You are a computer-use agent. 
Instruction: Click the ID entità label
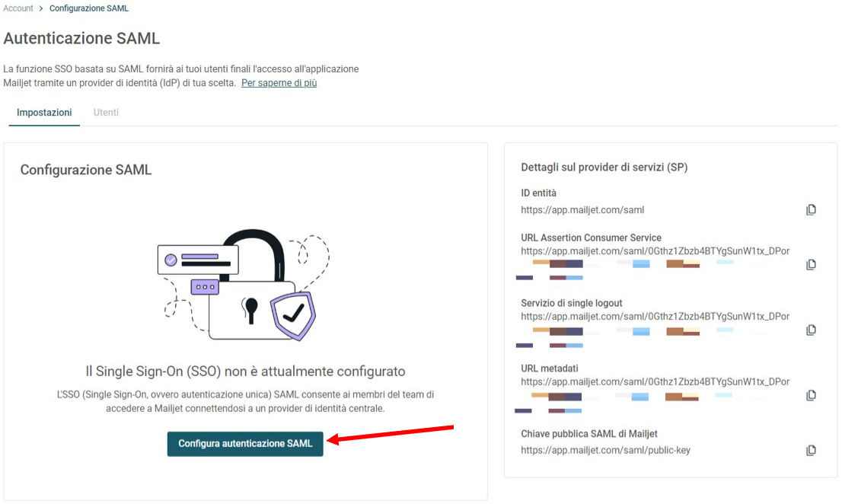538,193
